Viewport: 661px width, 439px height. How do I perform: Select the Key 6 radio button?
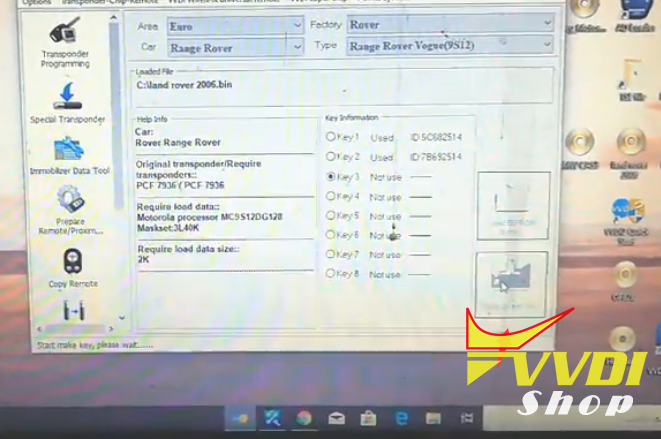330,235
